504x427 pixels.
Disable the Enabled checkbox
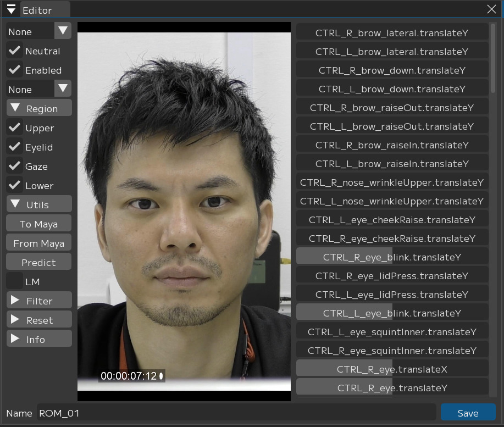click(x=14, y=70)
